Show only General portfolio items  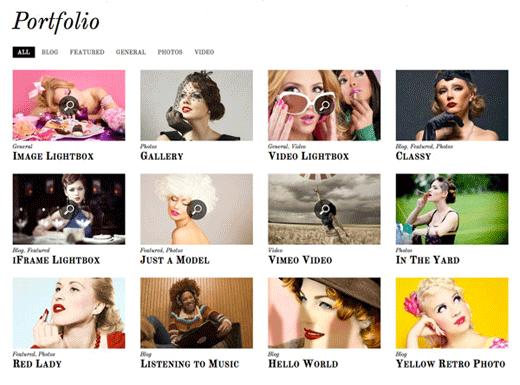coord(131,52)
